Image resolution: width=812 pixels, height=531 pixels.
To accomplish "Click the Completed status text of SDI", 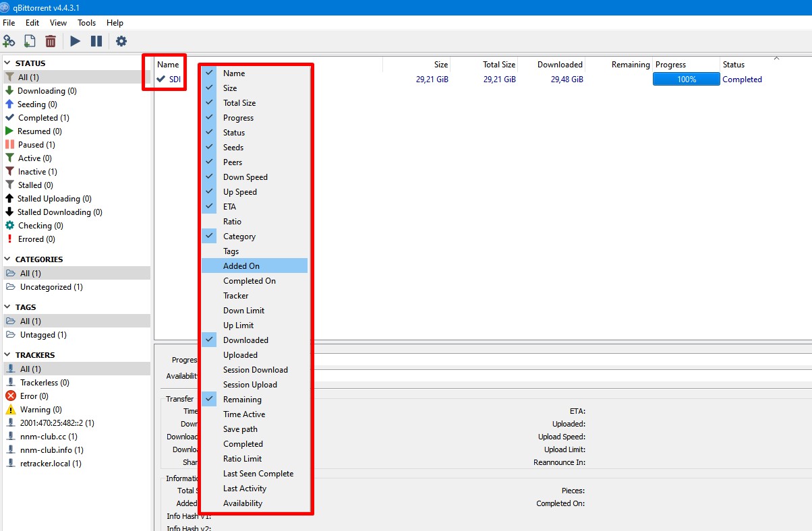I will click(x=742, y=80).
